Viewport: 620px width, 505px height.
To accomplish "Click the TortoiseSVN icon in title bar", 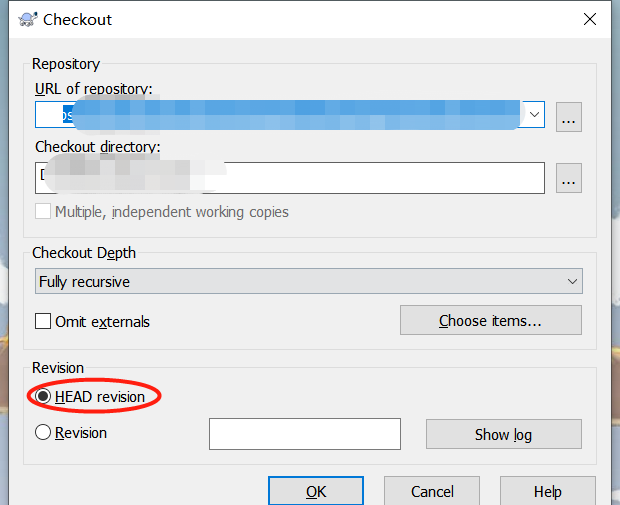I will [x=28, y=20].
